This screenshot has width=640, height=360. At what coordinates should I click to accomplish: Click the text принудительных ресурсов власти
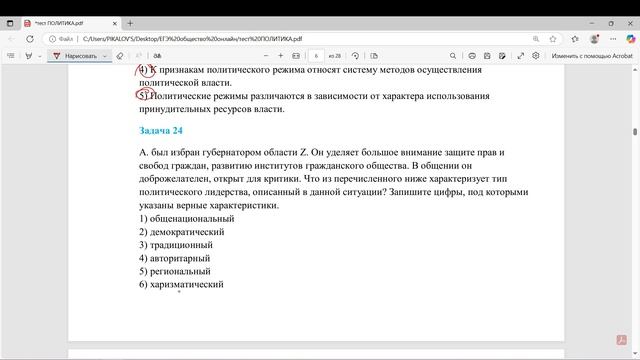[x=212, y=109]
